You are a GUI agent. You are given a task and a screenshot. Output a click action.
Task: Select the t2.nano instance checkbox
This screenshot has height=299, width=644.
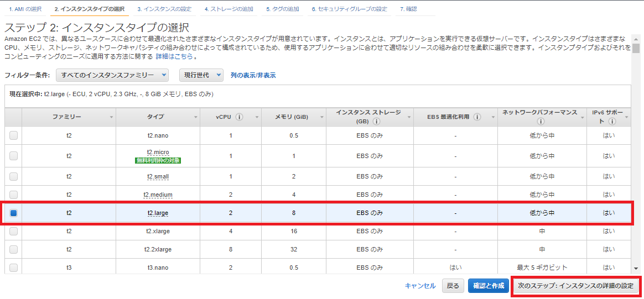pos(13,135)
